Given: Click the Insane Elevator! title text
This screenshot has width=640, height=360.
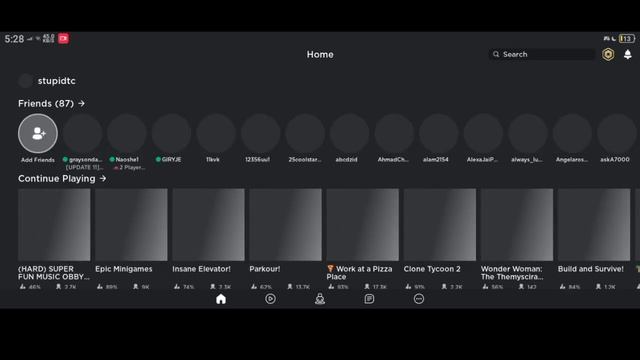Looking at the screenshot, I should pos(202,269).
